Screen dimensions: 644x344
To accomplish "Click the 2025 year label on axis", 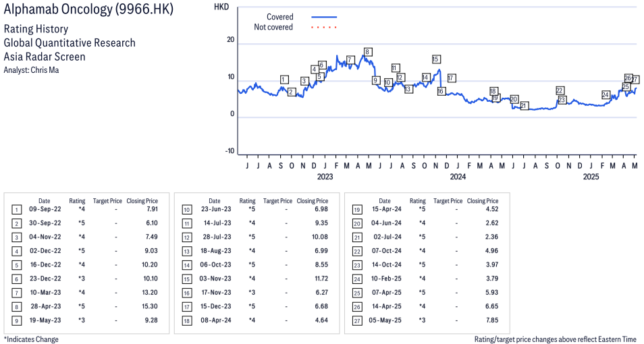I will 591,177.
